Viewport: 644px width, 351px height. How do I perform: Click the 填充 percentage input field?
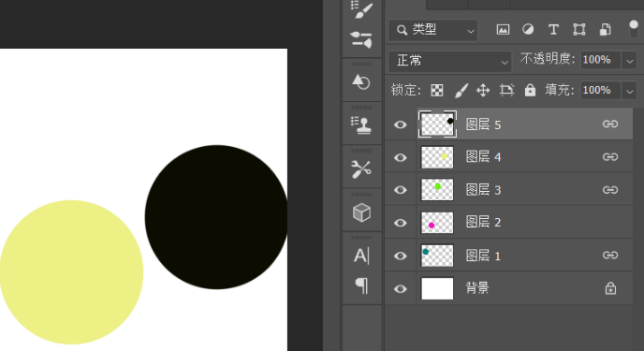pos(600,90)
